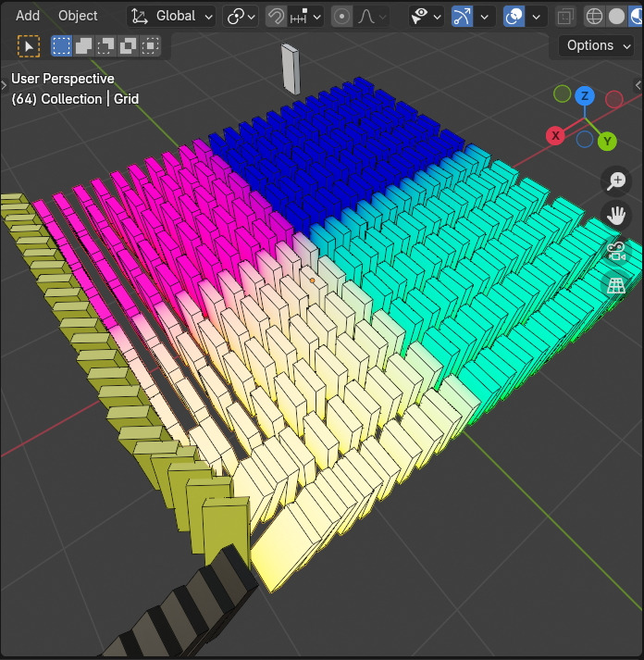Set selection mode to invert

pyautogui.click(x=128, y=46)
